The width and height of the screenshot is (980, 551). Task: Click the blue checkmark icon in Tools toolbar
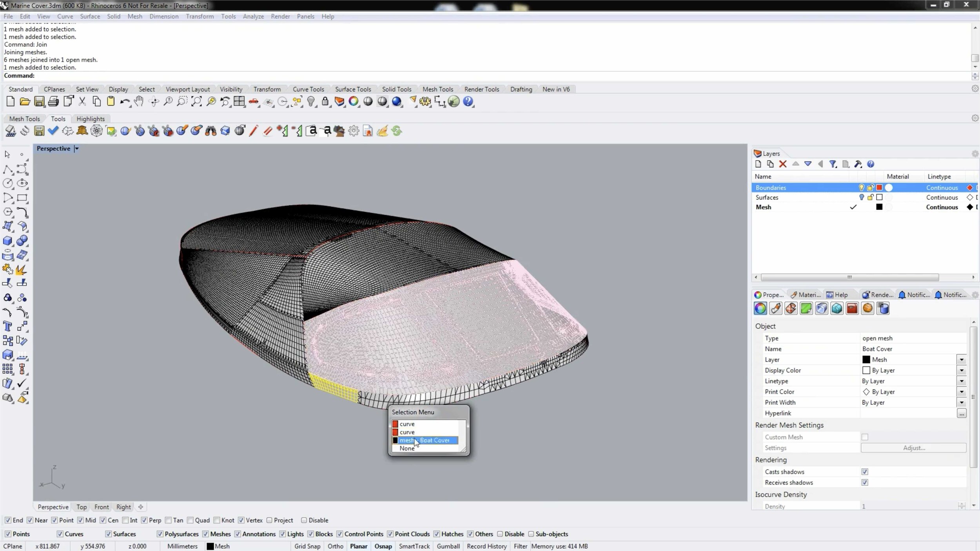[53, 131]
